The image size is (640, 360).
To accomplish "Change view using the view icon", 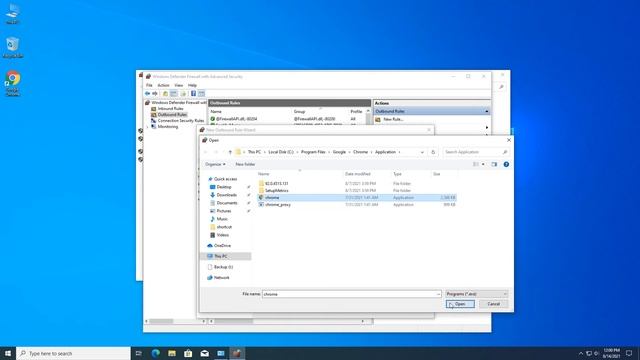I will [476, 164].
